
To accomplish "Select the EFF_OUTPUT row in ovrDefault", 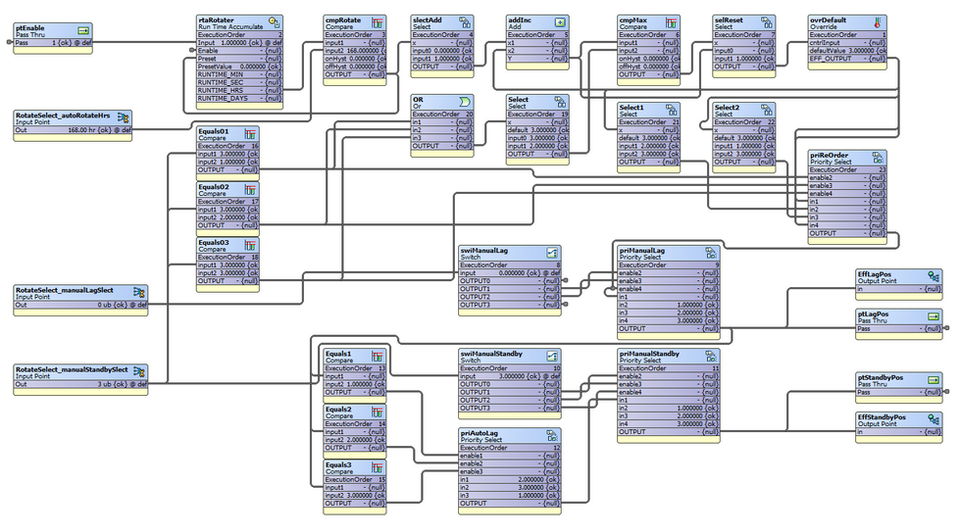I will pyautogui.click(x=847, y=58).
